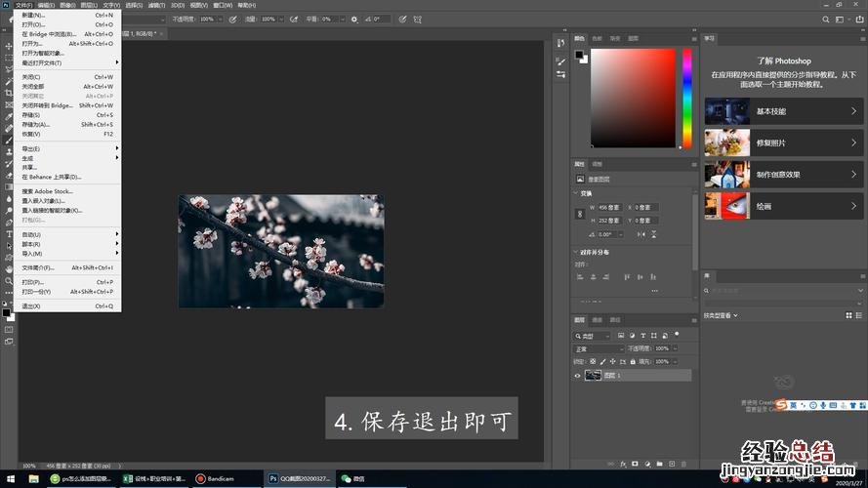This screenshot has height=488, width=868.
Task: Click the link width and height icon
Action: pyautogui.click(x=580, y=214)
